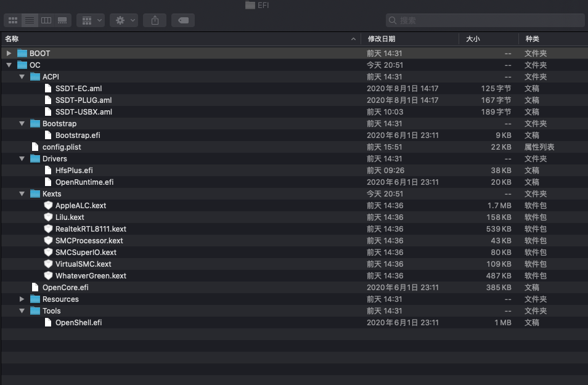Expand the Resources folder triangle
This screenshot has width=588, height=385.
[x=22, y=299]
